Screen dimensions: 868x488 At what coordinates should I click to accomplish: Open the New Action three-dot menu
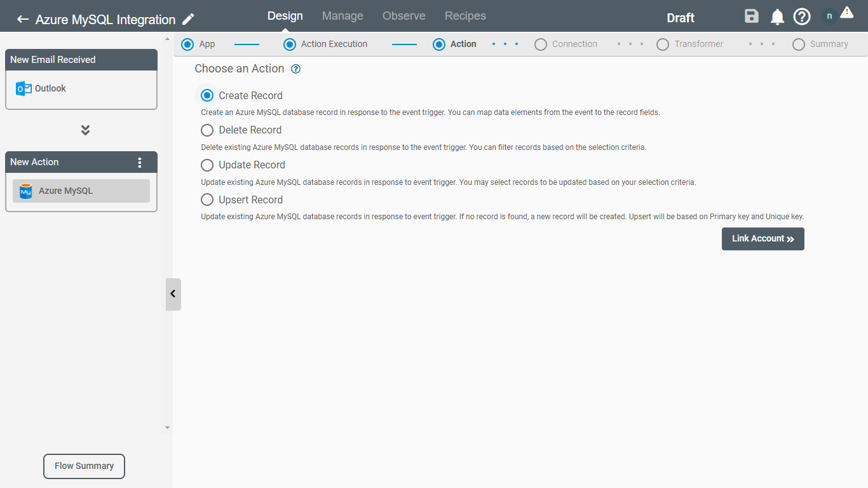[140, 162]
